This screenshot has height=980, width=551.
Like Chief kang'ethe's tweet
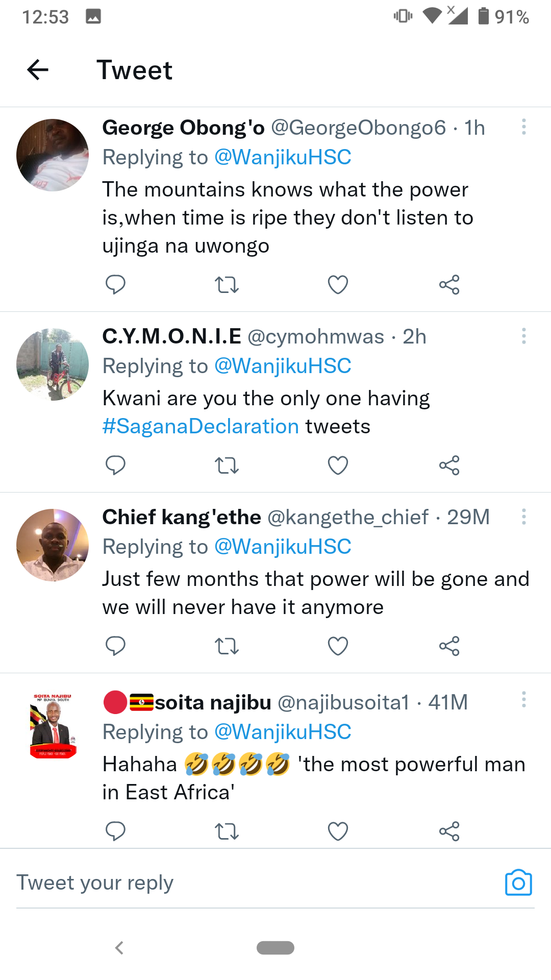point(338,646)
